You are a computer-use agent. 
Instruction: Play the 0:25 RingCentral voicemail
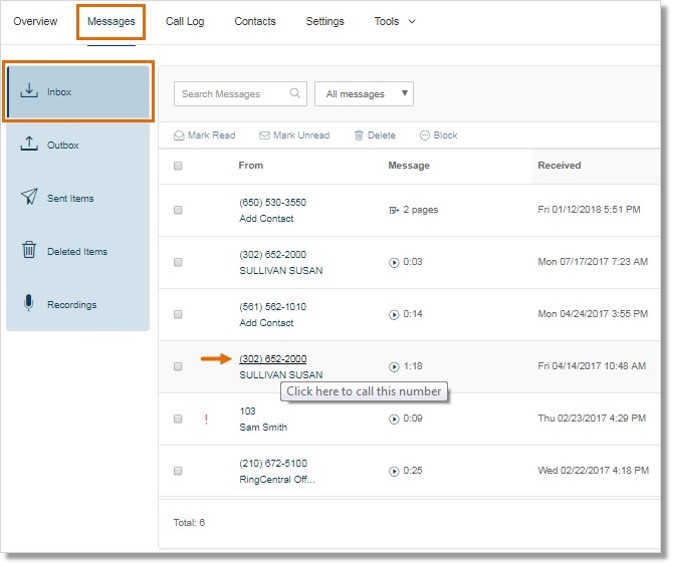pyautogui.click(x=394, y=472)
